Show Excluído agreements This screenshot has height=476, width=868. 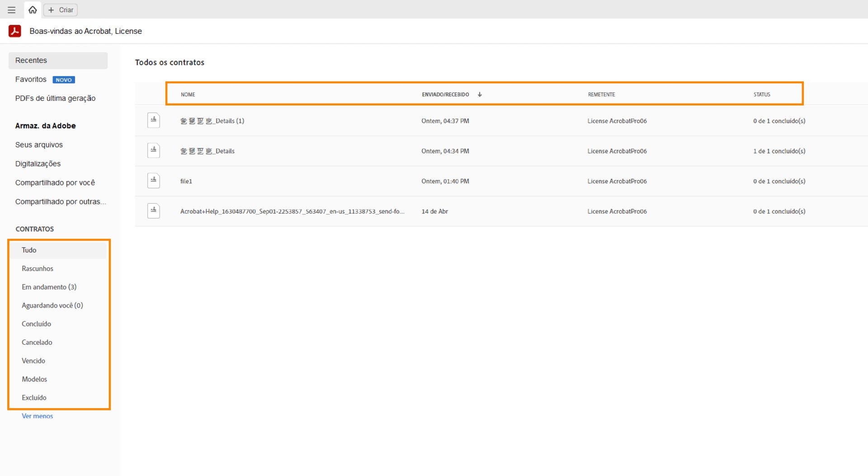pyautogui.click(x=34, y=398)
